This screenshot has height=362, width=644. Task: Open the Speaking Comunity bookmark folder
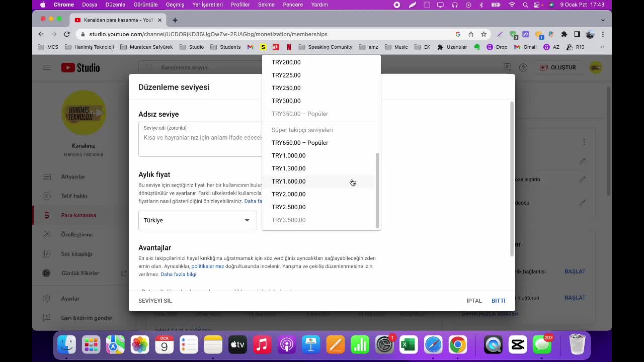coord(325,47)
